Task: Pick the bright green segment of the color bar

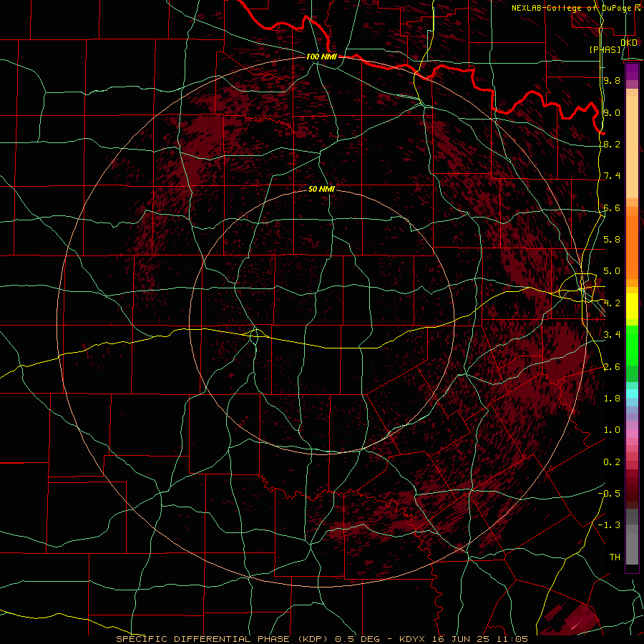Action: (x=632, y=345)
